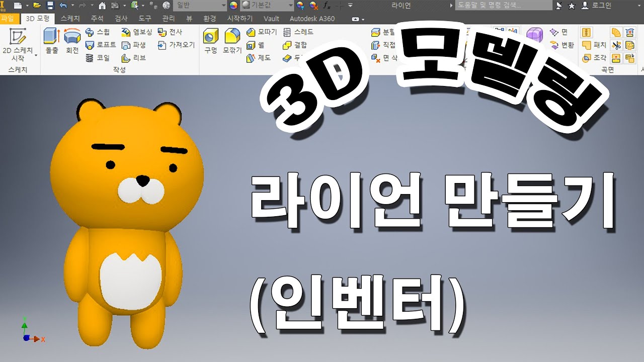
Task: Select the 파생 (Derive) tool
Action: click(x=133, y=45)
